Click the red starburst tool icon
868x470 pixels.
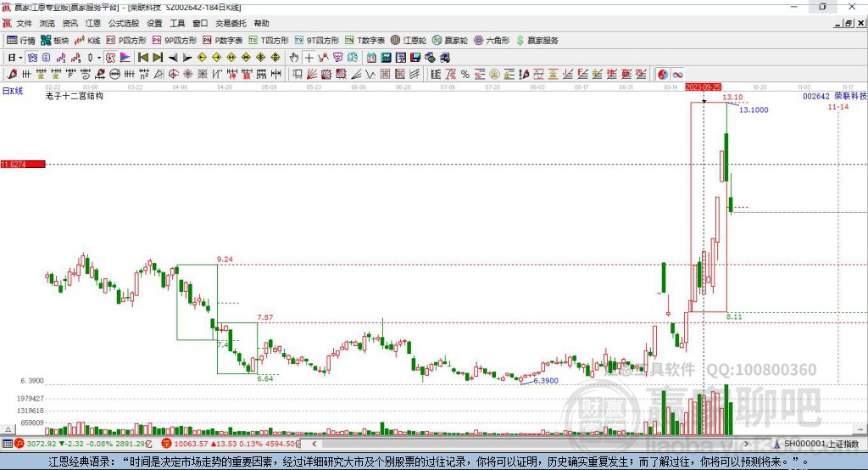(187, 75)
